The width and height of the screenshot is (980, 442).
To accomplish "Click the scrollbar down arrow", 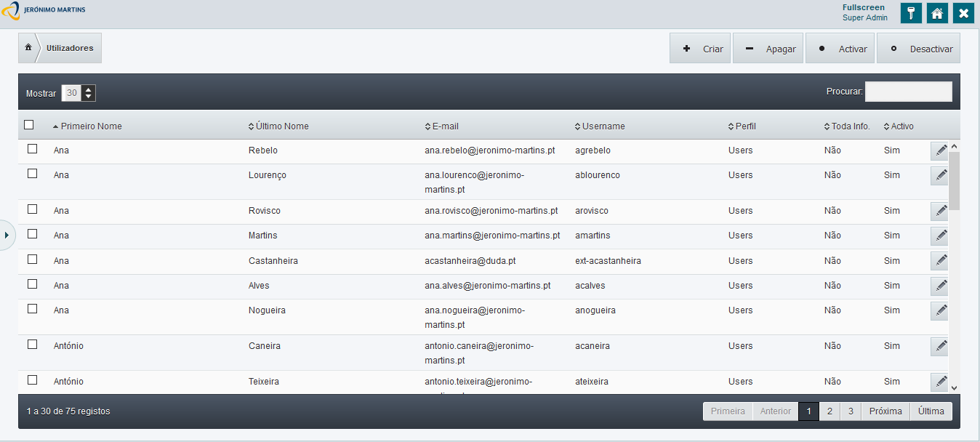I will coord(955,388).
